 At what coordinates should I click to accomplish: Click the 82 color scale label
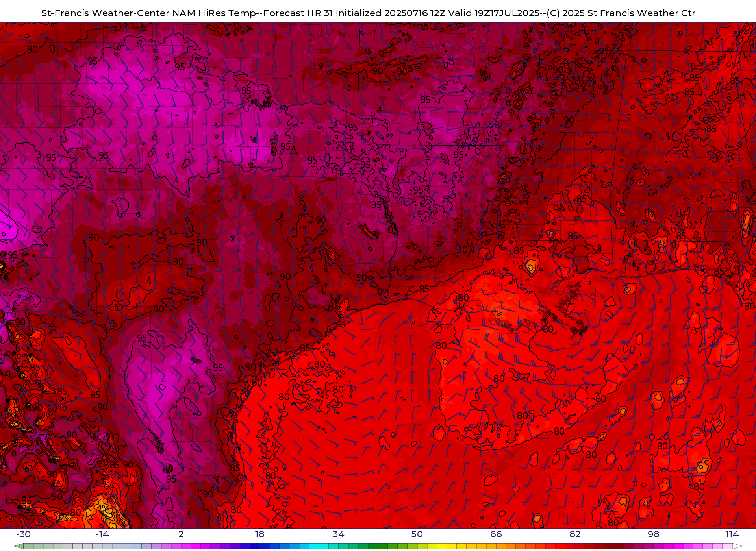[575, 534]
